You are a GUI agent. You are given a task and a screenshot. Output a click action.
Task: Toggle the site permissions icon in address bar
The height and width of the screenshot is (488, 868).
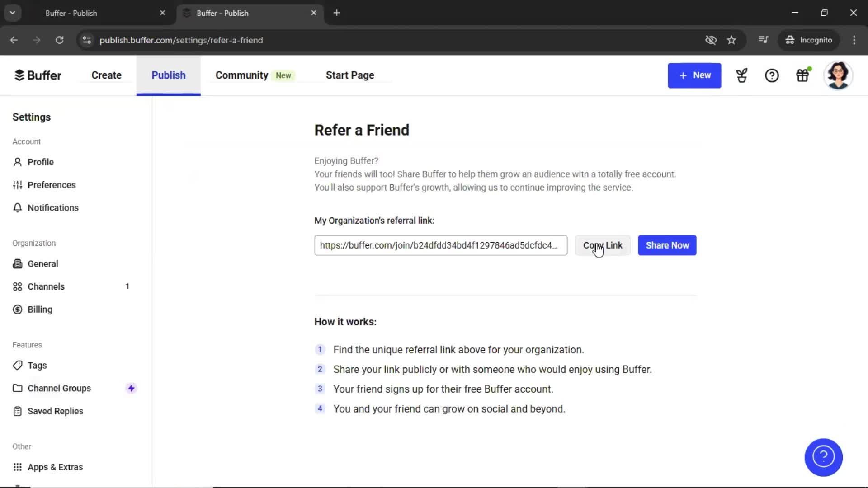pos(87,40)
